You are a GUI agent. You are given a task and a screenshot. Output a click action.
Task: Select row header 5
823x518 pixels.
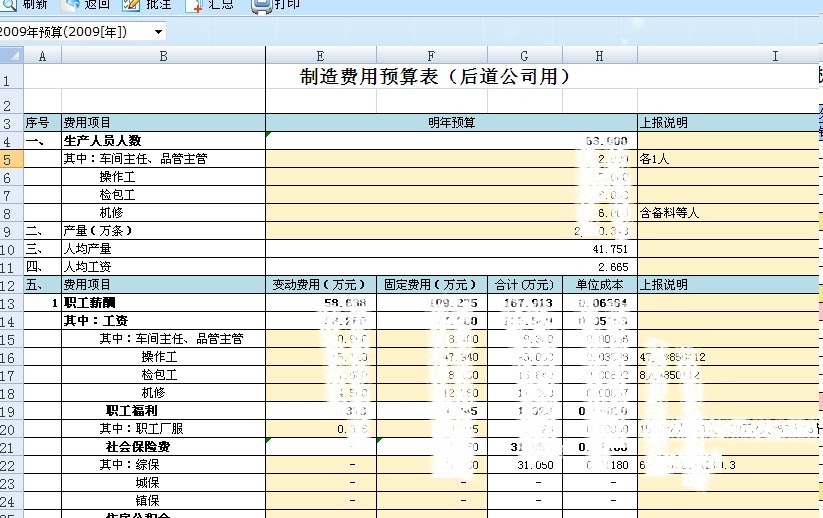tap(12, 159)
